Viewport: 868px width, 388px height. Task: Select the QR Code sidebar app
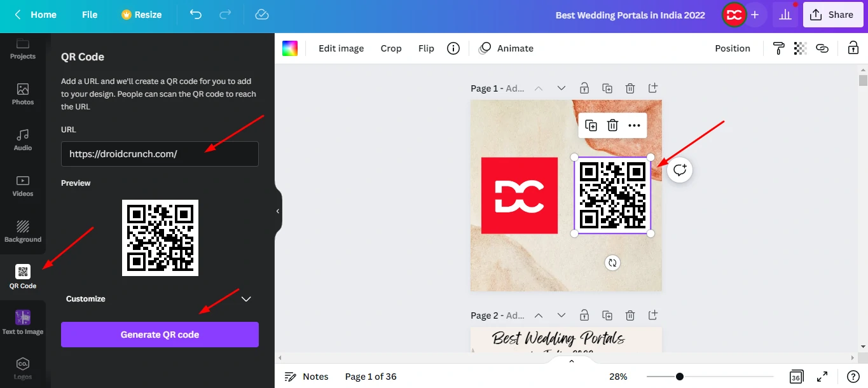pos(23,277)
